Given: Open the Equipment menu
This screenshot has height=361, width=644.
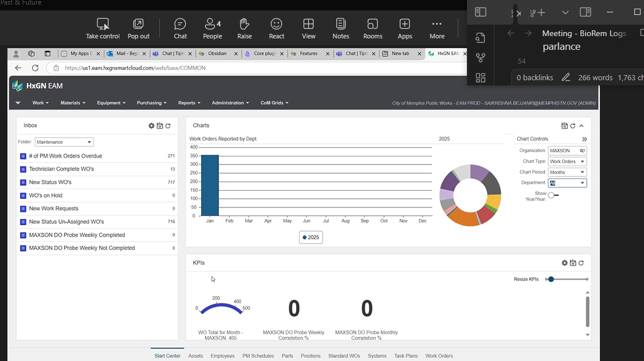Looking at the screenshot, I should (x=111, y=103).
